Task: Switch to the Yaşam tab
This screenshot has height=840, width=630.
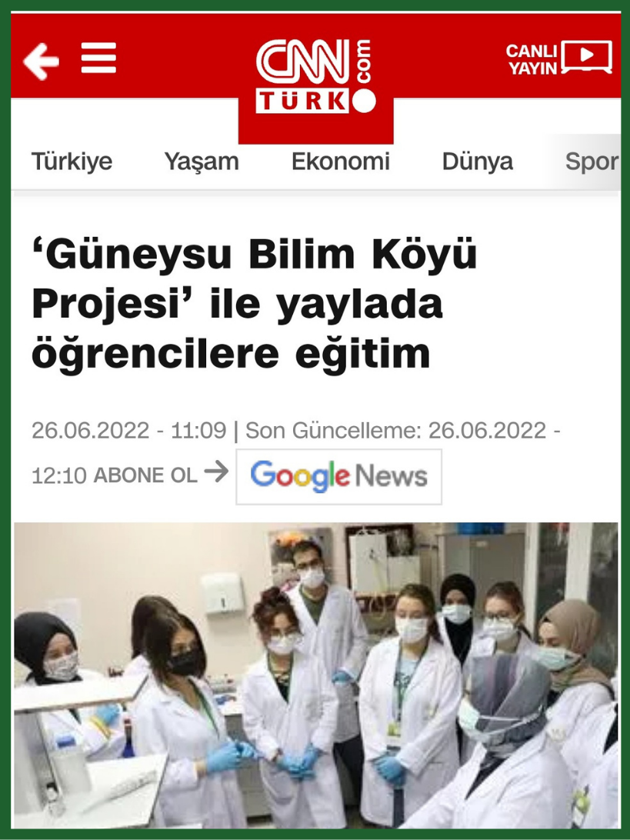Action: click(202, 162)
